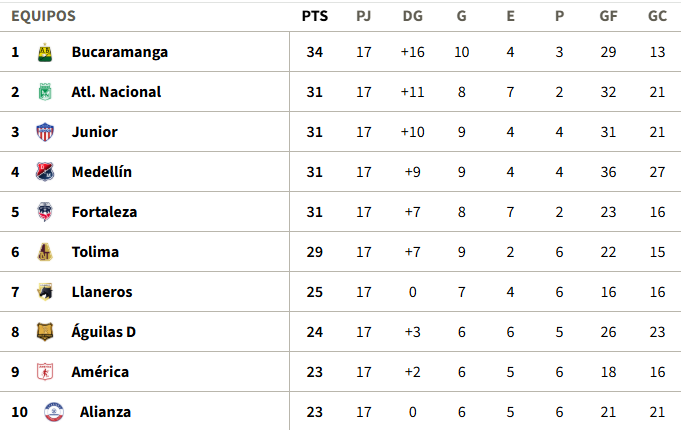The height and width of the screenshot is (430, 681).
Task: Click the Llaneros team crest icon
Action: 44,292
